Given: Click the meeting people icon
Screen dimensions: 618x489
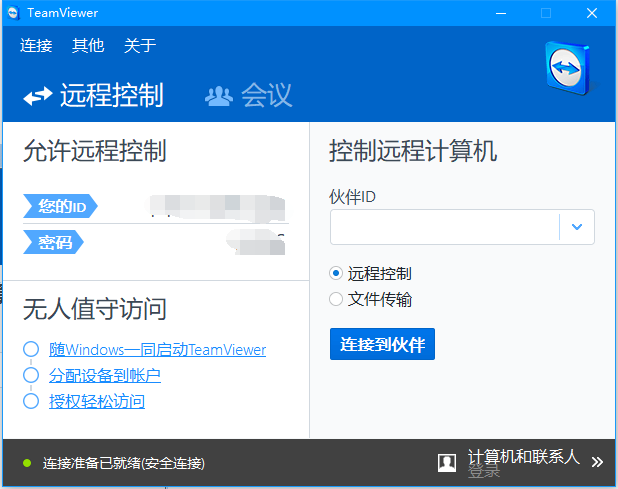Looking at the screenshot, I should click(219, 96).
